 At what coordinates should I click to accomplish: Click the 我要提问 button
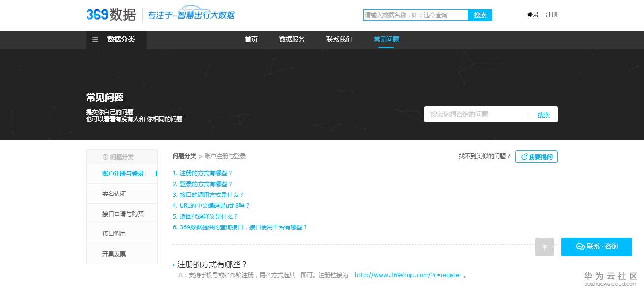pos(536,157)
